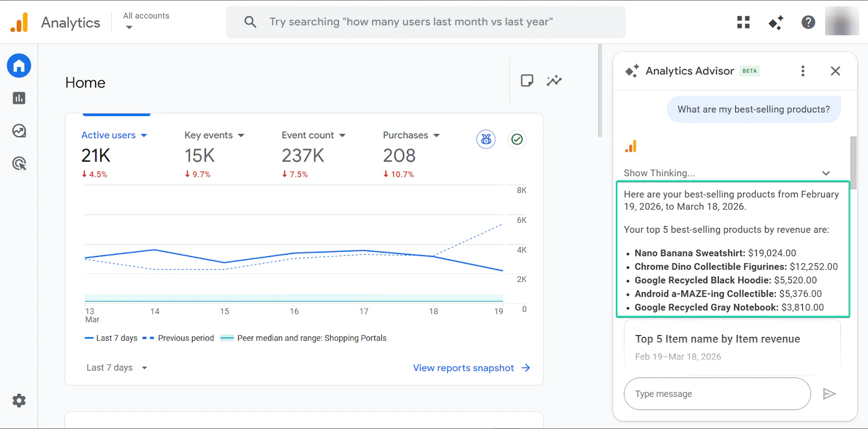Click the Feb 19–Mar 18, 2026 date text
The image size is (868, 429).
coord(678,357)
